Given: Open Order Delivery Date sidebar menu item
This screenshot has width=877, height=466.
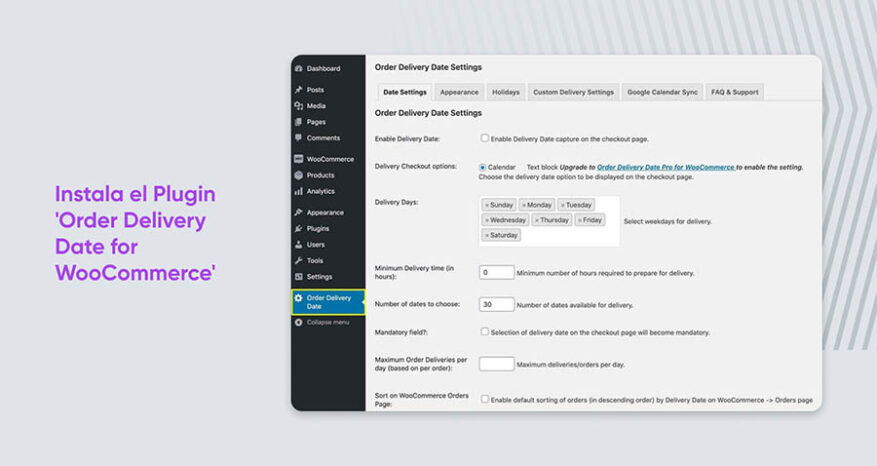Looking at the screenshot, I should tap(328, 301).
